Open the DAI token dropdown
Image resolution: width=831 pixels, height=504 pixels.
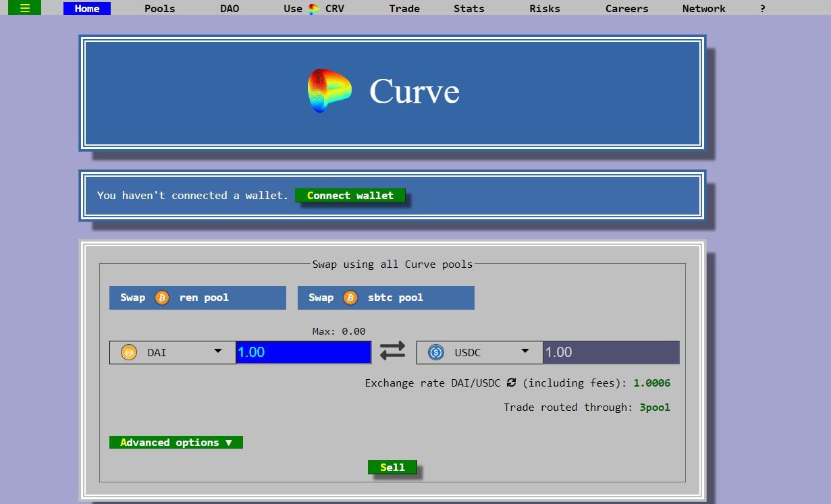[x=217, y=352]
